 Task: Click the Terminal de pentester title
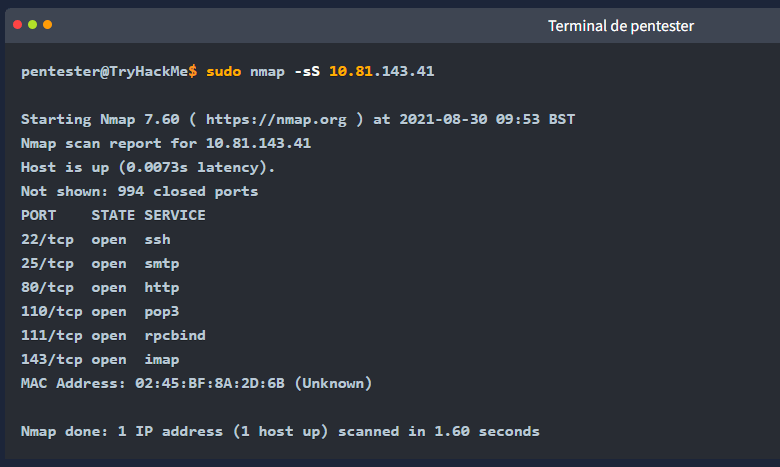(x=621, y=26)
